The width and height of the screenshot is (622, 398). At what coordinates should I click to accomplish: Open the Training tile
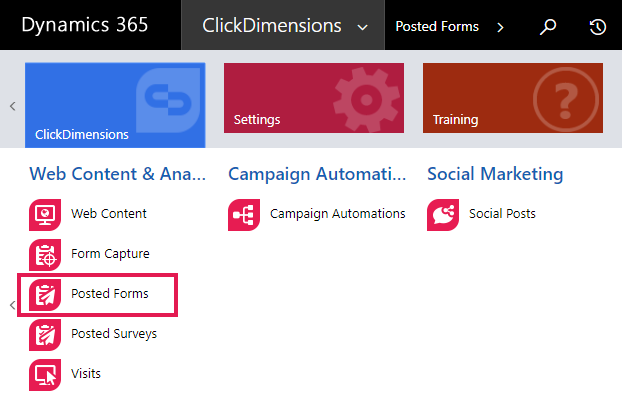513,98
